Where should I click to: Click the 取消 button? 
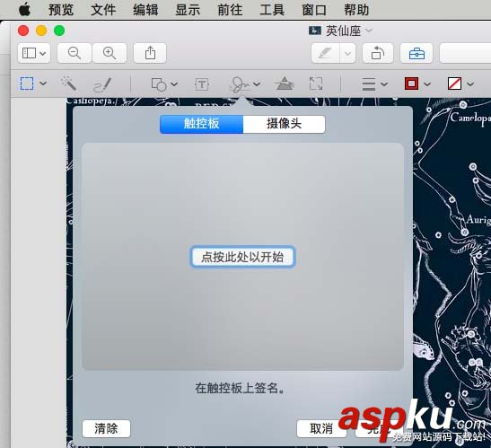coord(321,428)
